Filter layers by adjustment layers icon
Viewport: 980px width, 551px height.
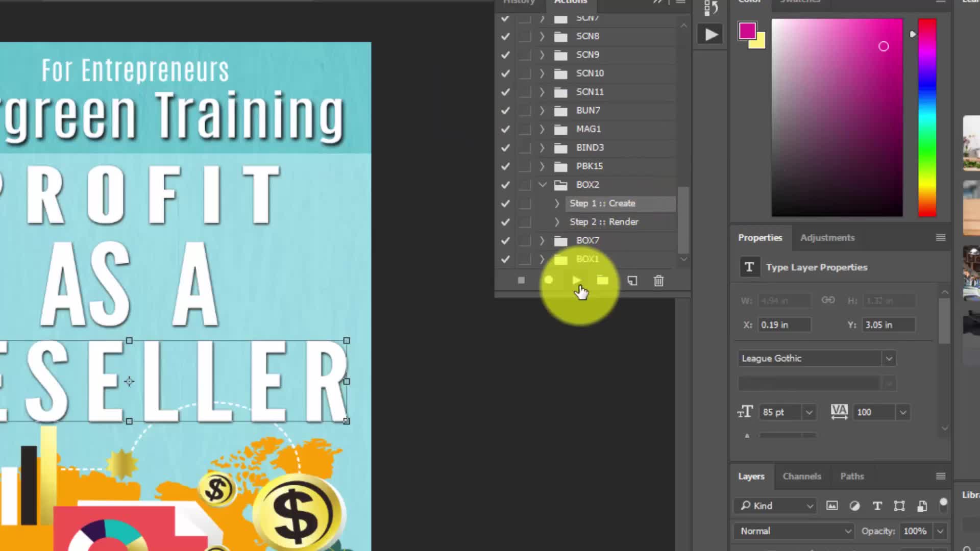click(x=854, y=506)
